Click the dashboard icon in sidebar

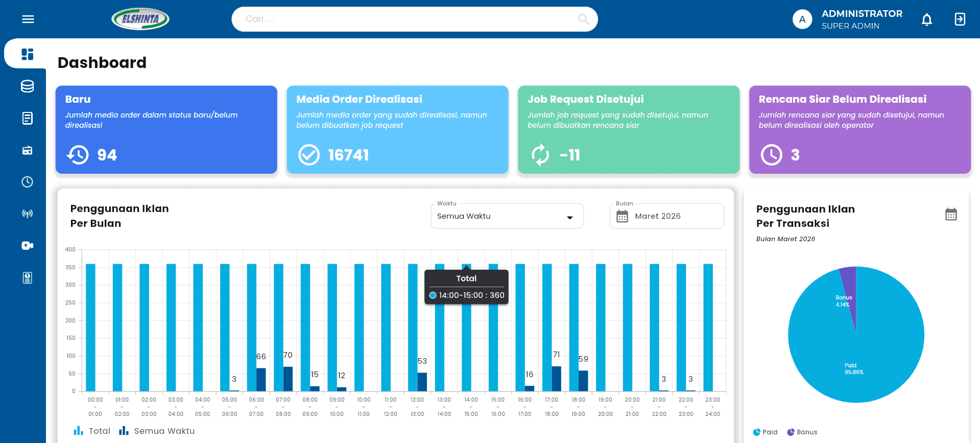click(x=28, y=54)
